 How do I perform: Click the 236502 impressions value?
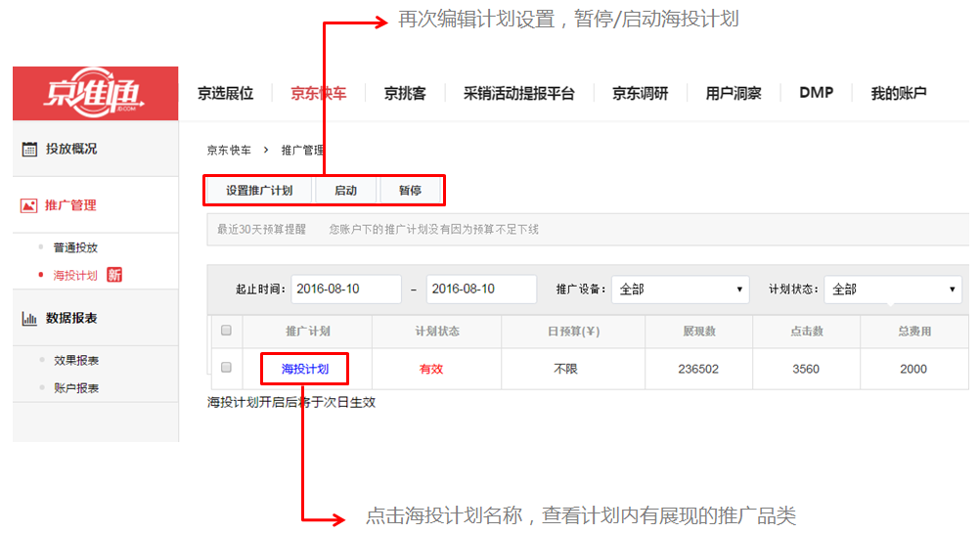(698, 369)
